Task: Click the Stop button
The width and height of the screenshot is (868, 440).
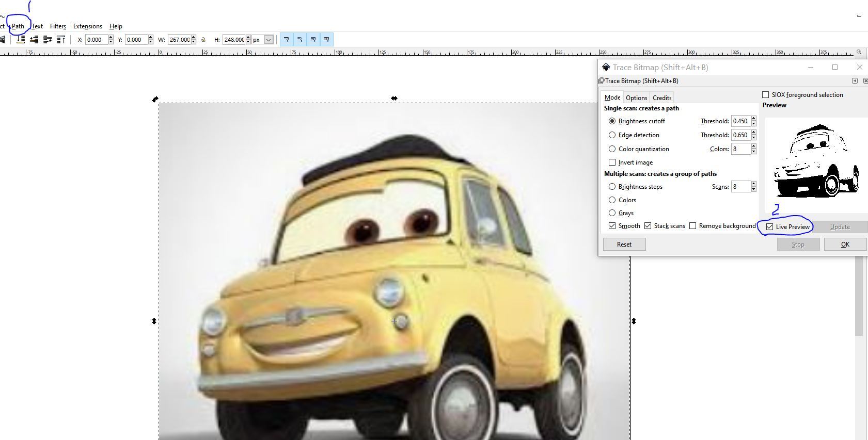Action: 798,245
